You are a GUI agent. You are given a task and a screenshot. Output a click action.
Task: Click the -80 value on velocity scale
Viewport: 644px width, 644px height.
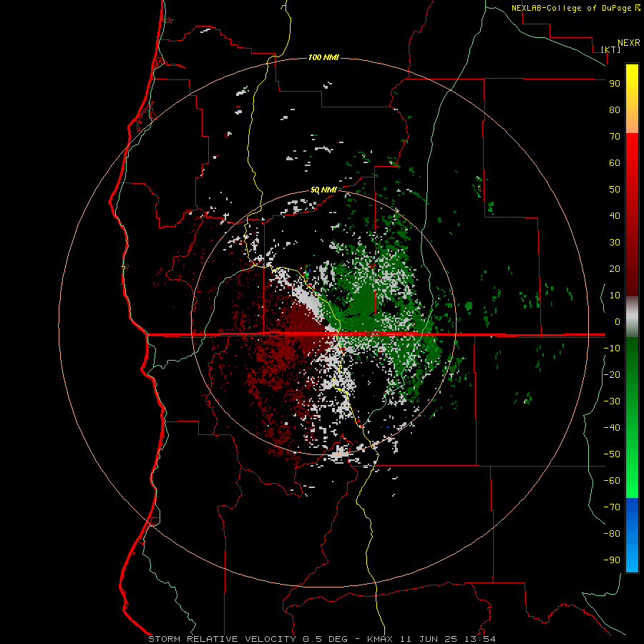pyautogui.click(x=612, y=534)
